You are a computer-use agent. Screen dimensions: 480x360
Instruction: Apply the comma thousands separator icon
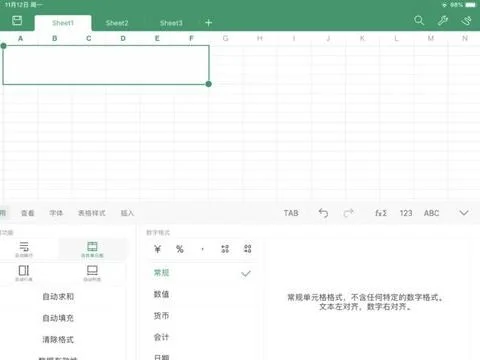pyautogui.click(x=202, y=249)
